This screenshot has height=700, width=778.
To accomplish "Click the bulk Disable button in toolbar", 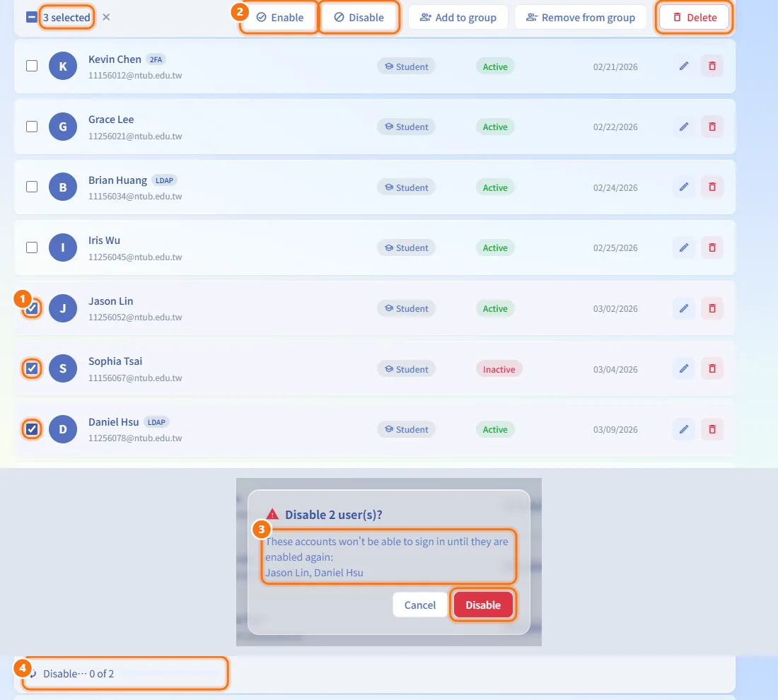I will coord(359,18).
